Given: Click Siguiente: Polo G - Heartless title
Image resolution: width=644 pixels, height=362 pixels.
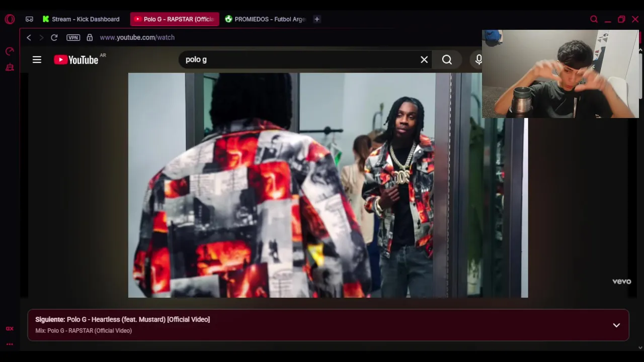Looking at the screenshot, I should [122, 319].
